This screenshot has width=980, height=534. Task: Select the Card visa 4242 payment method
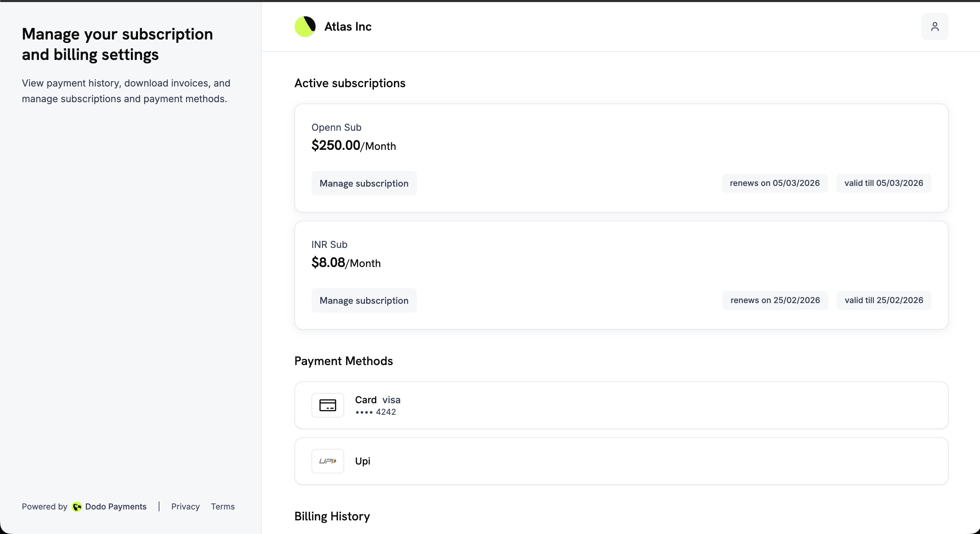620,405
